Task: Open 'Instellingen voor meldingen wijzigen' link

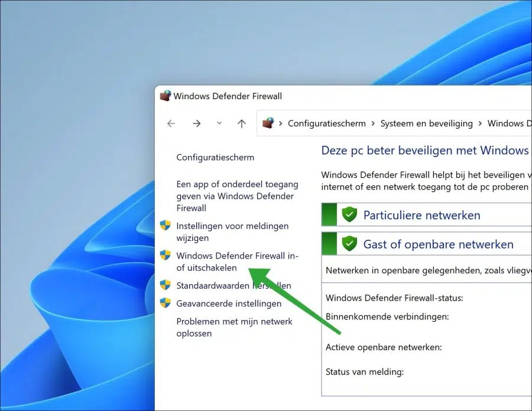Action: (x=232, y=231)
